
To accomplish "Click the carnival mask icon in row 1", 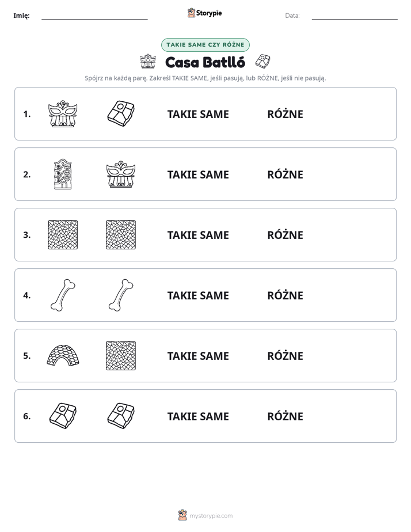I will tap(63, 113).
